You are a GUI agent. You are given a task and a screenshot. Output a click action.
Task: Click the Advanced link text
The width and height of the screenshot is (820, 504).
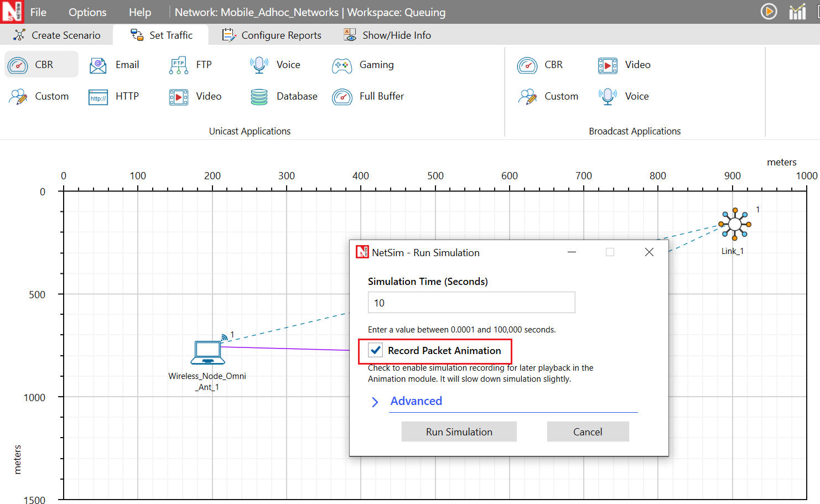pos(416,401)
